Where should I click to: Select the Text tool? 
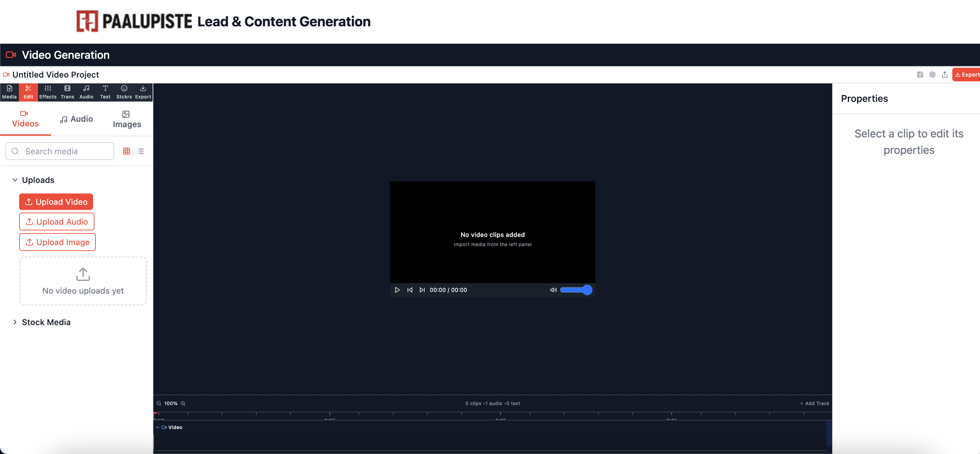tap(105, 92)
